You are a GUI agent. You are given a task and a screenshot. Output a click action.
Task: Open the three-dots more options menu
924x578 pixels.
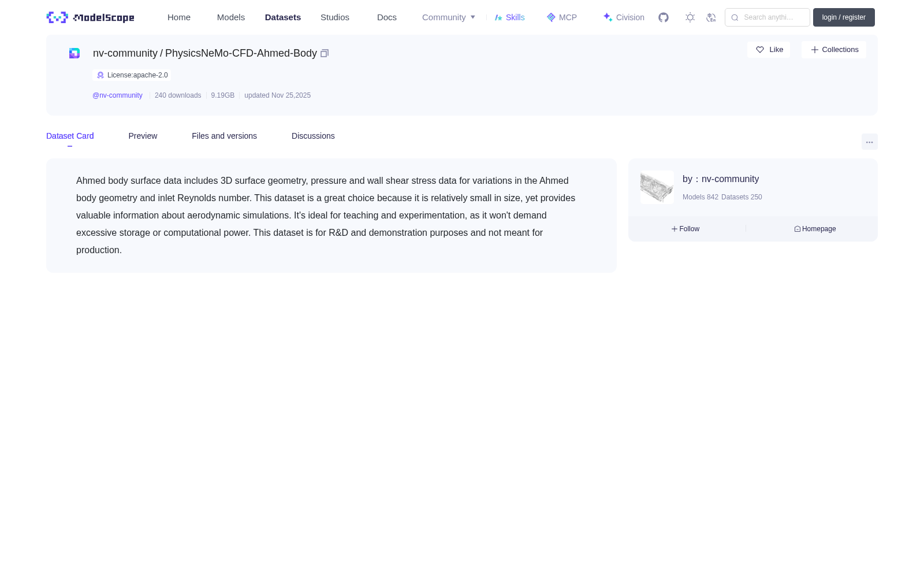pyautogui.click(x=870, y=142)
